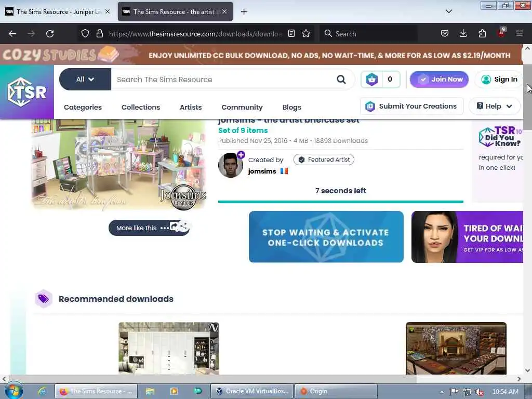Screen dimensions: 532x399
Task: Open media player taskbar icon
Action: tap(174, 391)
